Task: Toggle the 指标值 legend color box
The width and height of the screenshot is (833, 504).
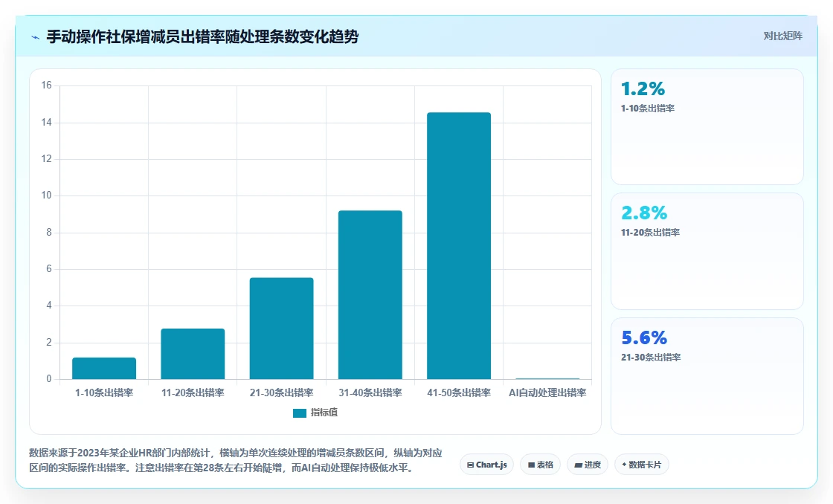Action: [300, 413]
